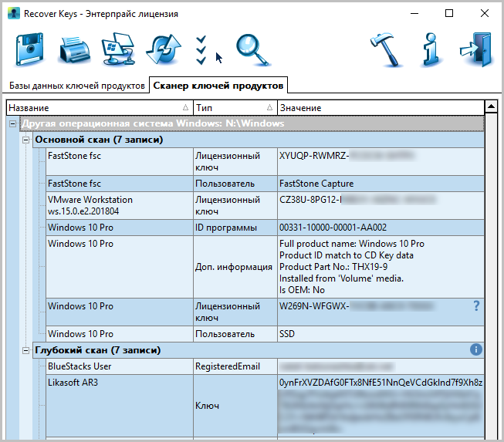Click the Save floppy disk icon
This screenshot has width=504, height=442.
[29, 49]
